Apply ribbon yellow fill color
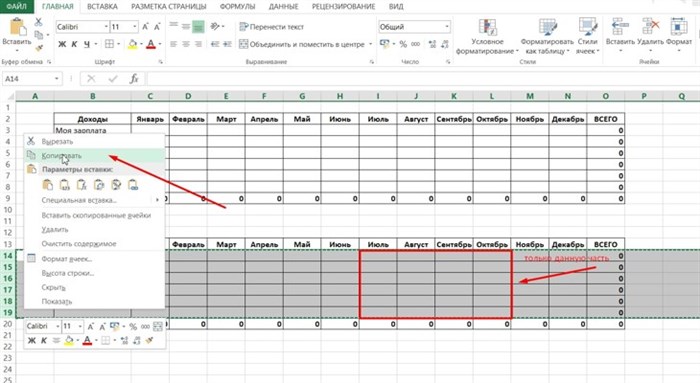The image size is (700, 383). tap(133, 44)
